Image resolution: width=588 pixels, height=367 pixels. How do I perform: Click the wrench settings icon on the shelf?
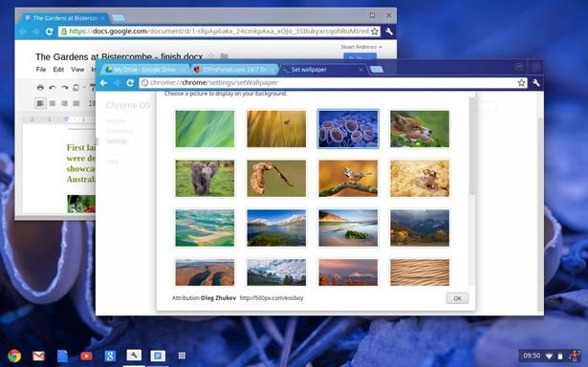(134, 355)
